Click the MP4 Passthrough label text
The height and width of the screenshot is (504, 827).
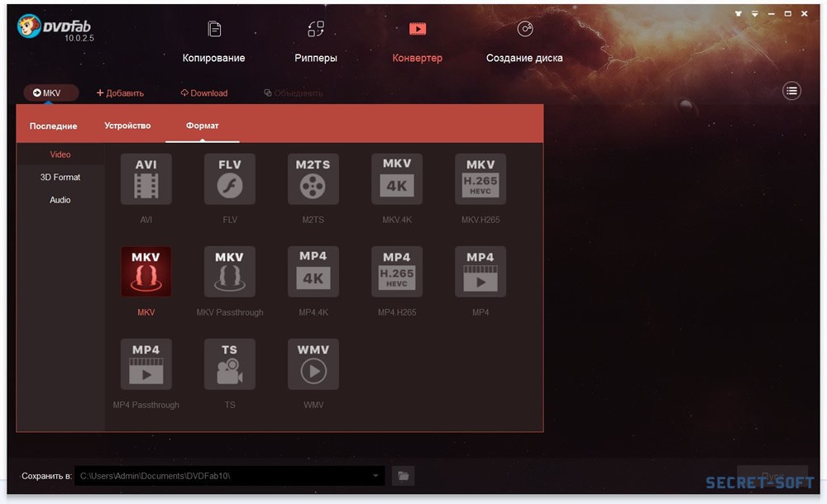146,405
